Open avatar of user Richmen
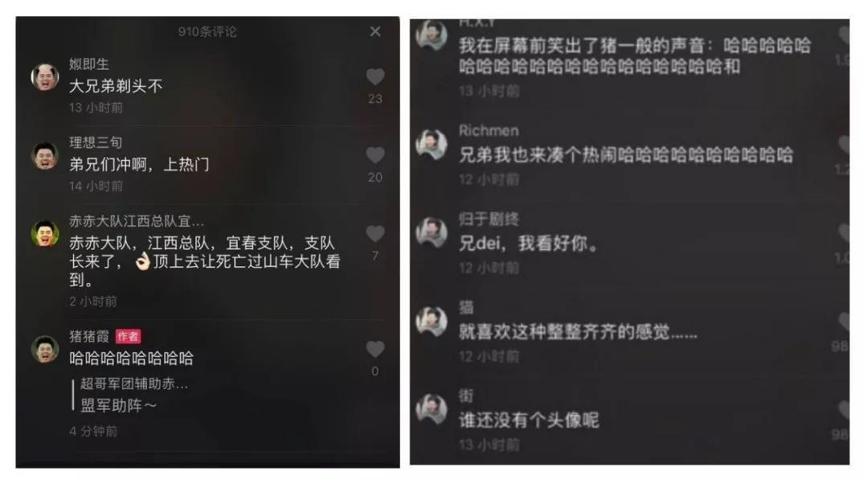The width and height of the screenshot is (868, 480). click(x=432, y=144)
